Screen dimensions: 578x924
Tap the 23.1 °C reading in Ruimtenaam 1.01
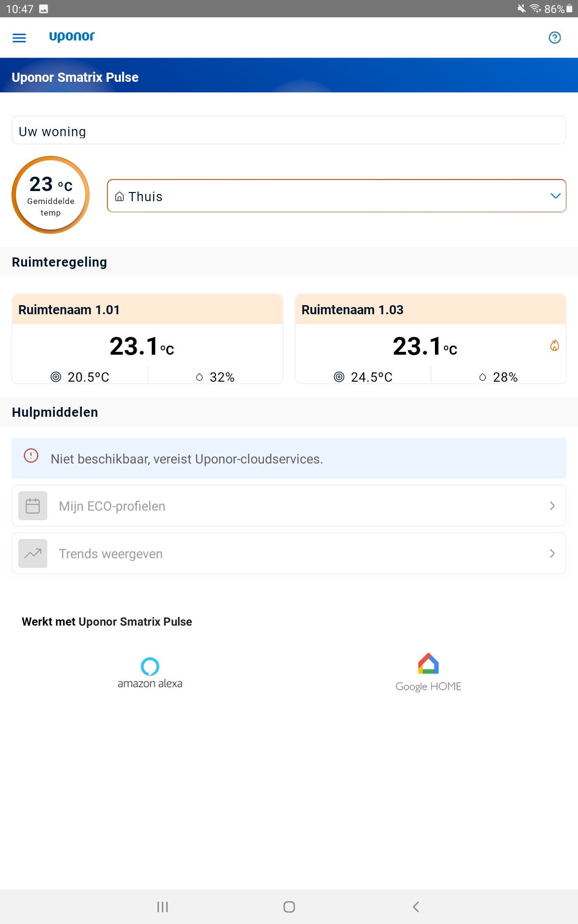pyautogui.click(x=142, y=346)
